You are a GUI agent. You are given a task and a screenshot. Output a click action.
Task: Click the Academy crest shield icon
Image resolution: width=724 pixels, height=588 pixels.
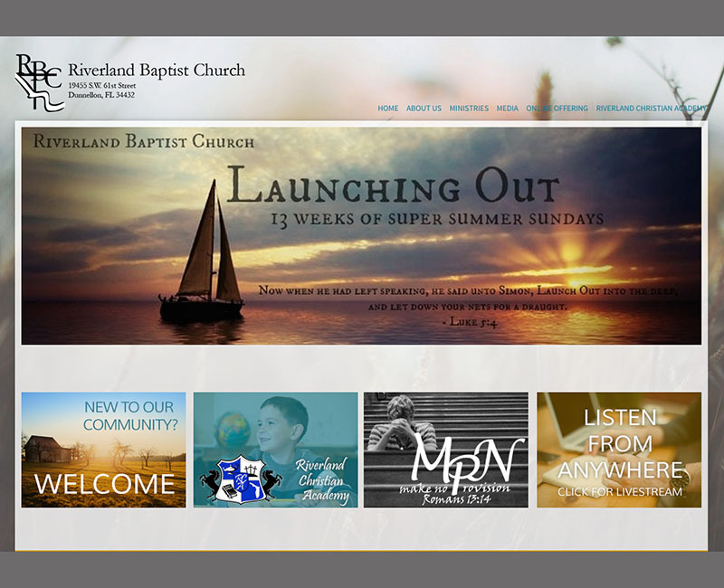click(x=241, y=480)
